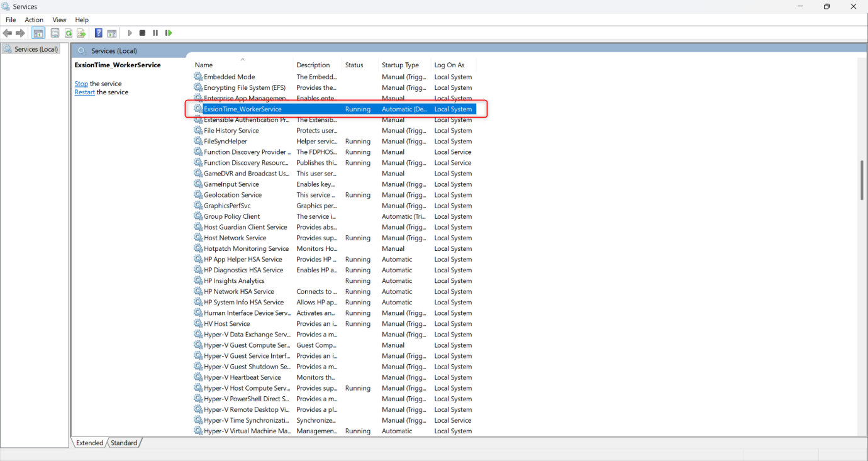Screen dimensions: 868x461
Task: Select HP System Info HSA Service
Action: [x=334, y=302]
